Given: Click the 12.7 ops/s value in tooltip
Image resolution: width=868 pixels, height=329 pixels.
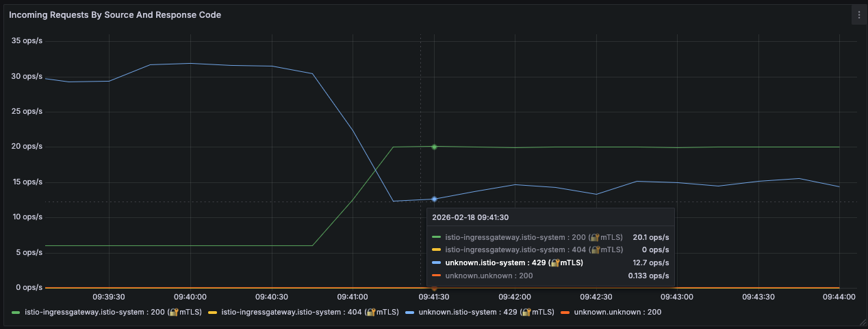Looking at the screenshot, I should coord(650,262).
